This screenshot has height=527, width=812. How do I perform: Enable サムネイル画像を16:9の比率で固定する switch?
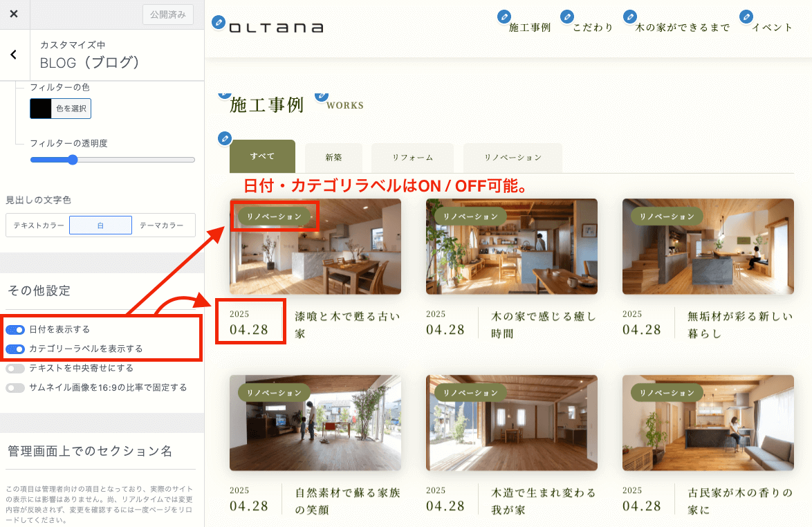point(15,388)
